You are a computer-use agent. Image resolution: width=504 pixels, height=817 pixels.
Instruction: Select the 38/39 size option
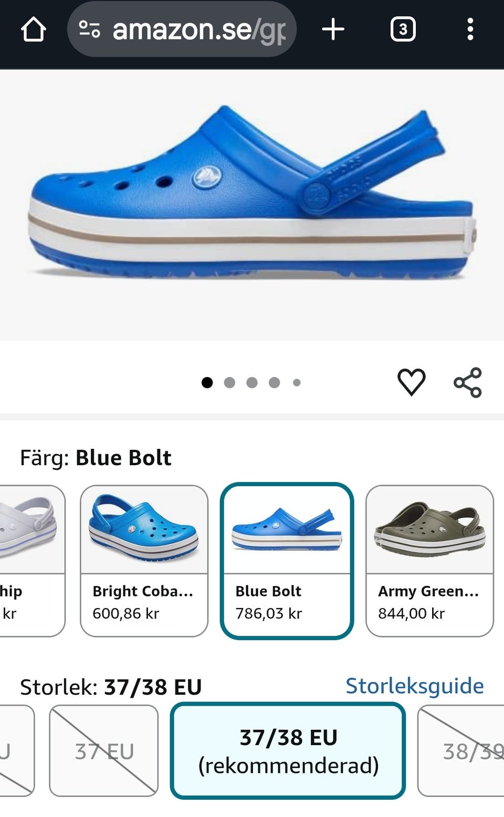pos(462,751)
